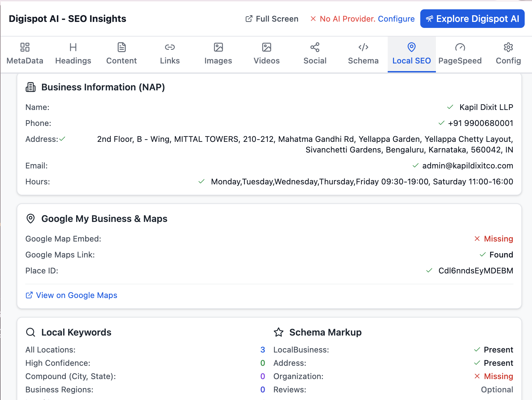Click the Schema Markup star icon
Image resolution: width=532 pixels, height=400 pixels.
pos(279,332)
